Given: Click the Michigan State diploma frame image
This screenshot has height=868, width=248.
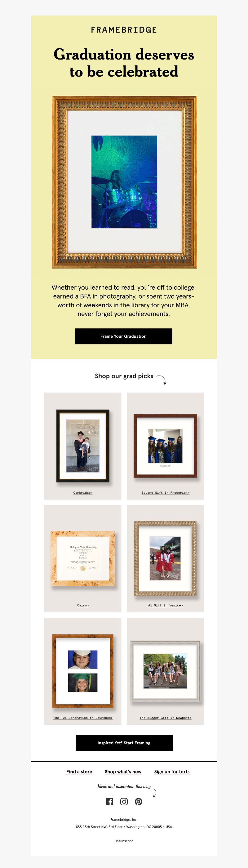Looking at the screenshot, I should (x=83, y=558).
